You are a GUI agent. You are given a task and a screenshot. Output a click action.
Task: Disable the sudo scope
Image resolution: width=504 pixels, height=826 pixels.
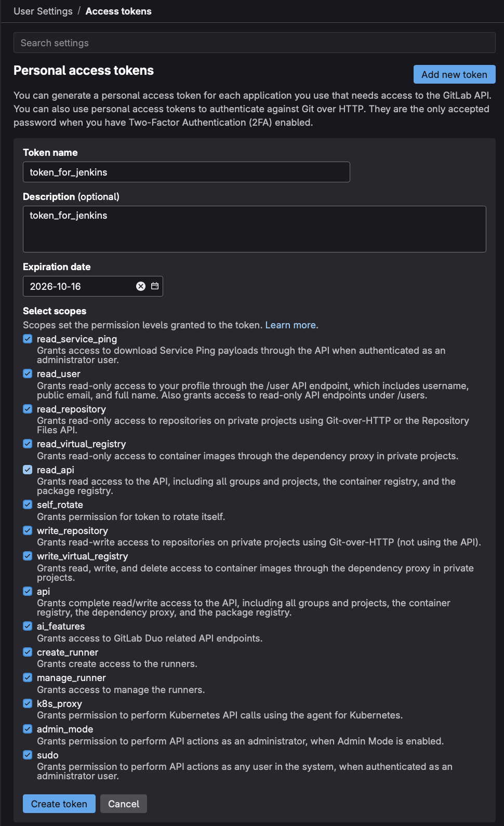click(x=28, y=755)
